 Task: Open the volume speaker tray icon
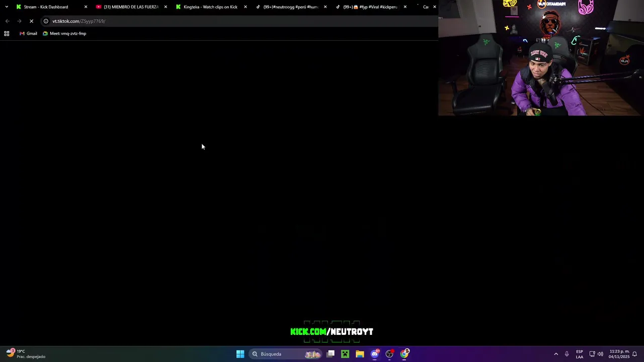click(600, 354)
